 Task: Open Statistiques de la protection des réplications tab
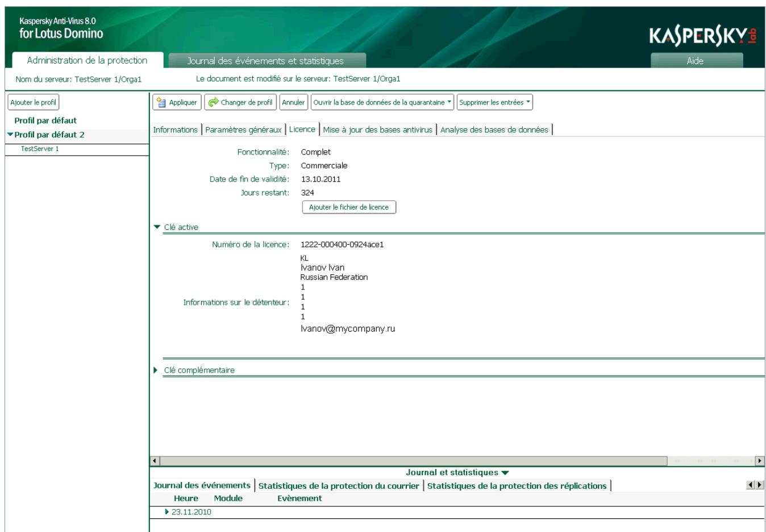point(517,486)
